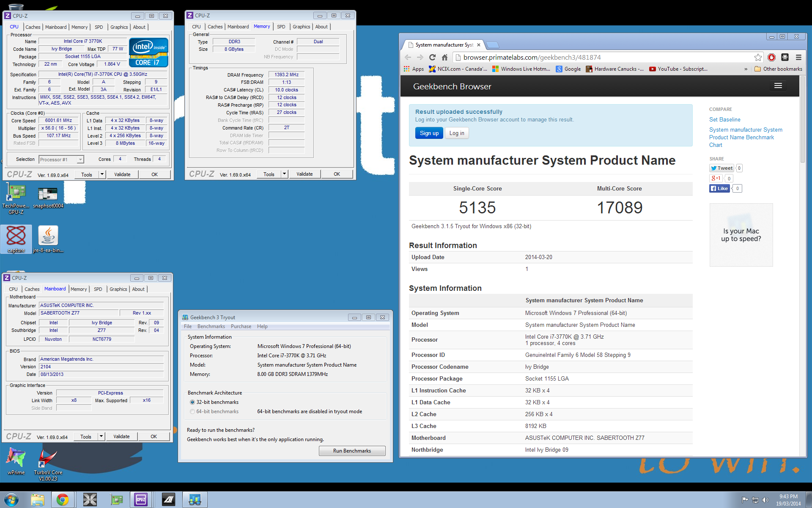Open the jre-8-ea-bin Java installer icon
The image size is (812, 508).
(x=48, y=239)
